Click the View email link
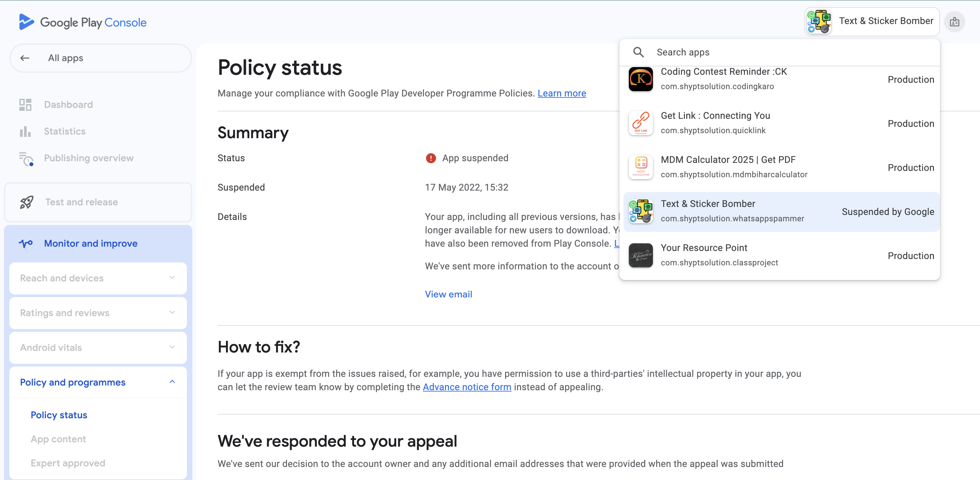This screenshot has height=480, width=980. click(448, 294)
